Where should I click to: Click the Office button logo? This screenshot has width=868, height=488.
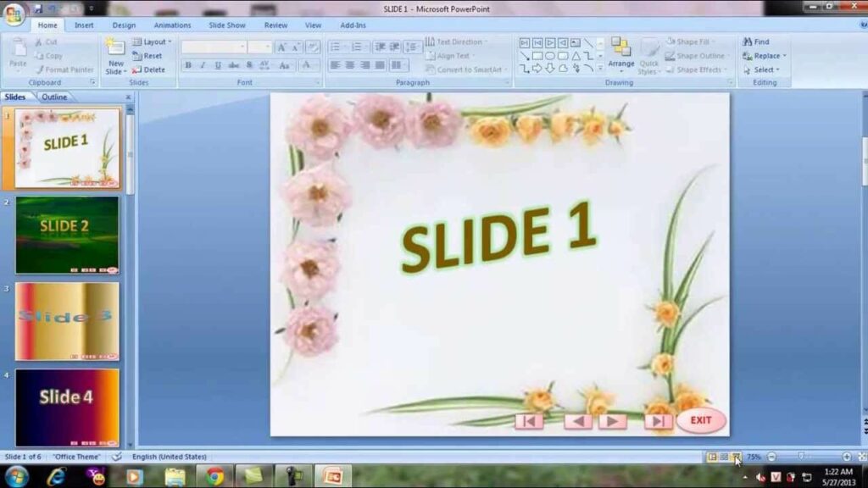[x=14, y=14]
